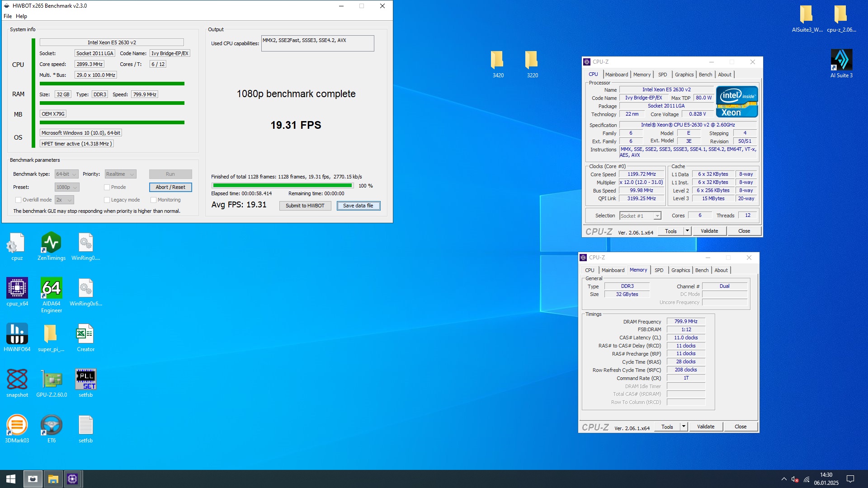Open About tab in lower CPU-Z
The image size is (868, 488).
tap(721, 270)
